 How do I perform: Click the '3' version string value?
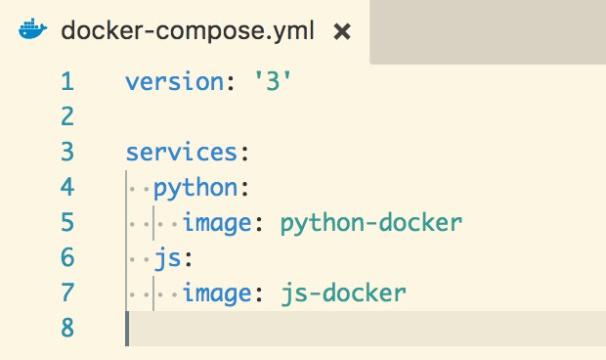click(x=272, y=82)
